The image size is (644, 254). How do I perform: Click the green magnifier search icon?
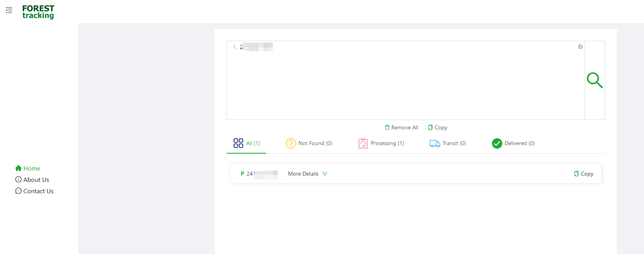(x=595, y=80)
